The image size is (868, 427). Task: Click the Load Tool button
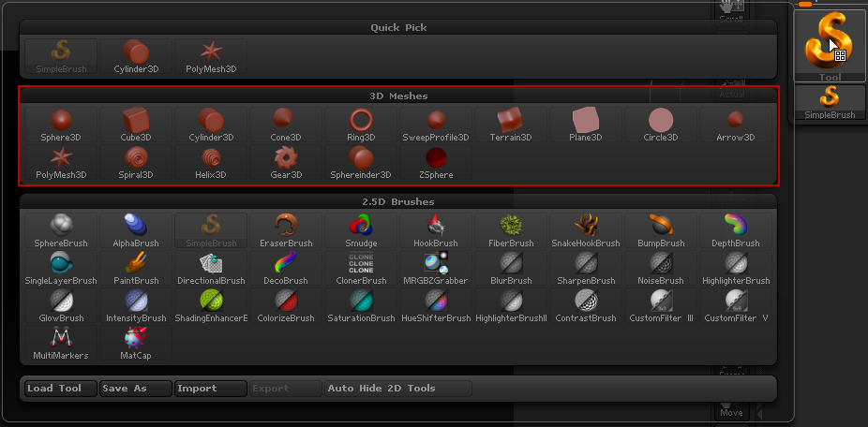[60, 389]
